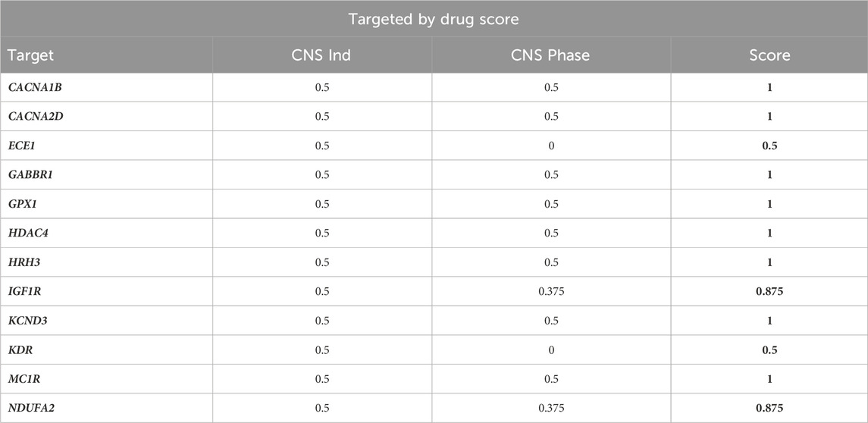The image size is (868, 423).
Task: Click the MC1R target name
Action: coord(25,379)
